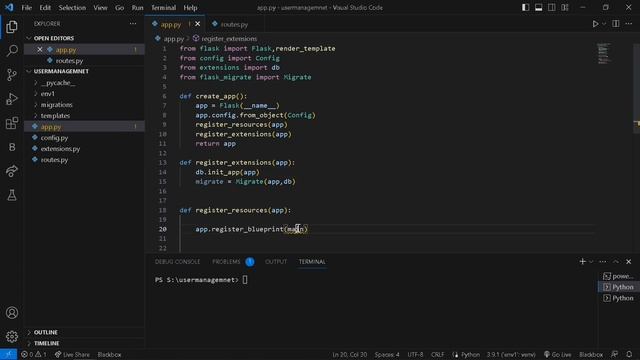The image size is (640, 360).
Task: Open remote window status bar button
Action: [8, 354]
